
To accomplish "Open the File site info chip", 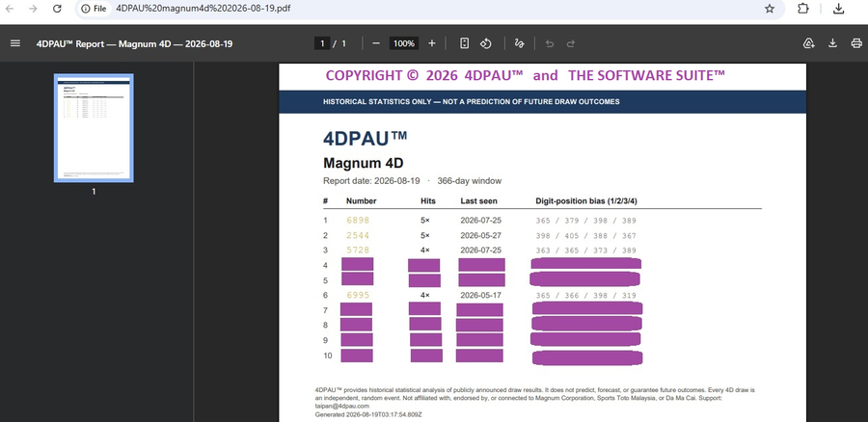I will (x=94, y=9).
